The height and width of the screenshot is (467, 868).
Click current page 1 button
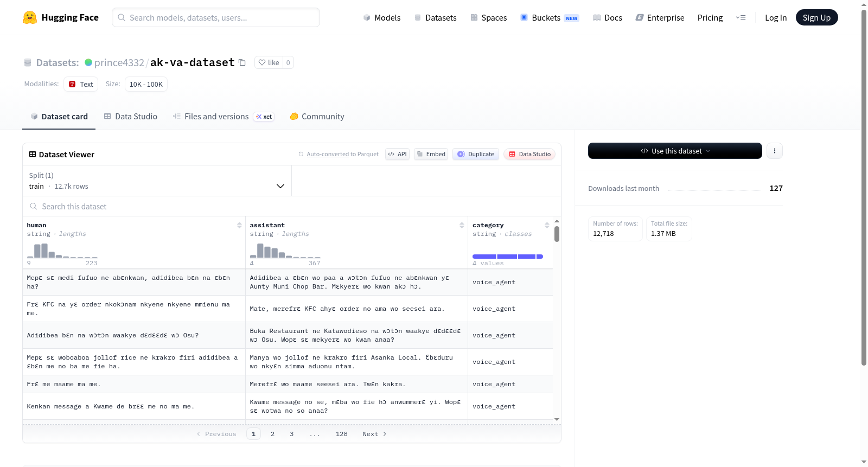(x=253, y=434)
